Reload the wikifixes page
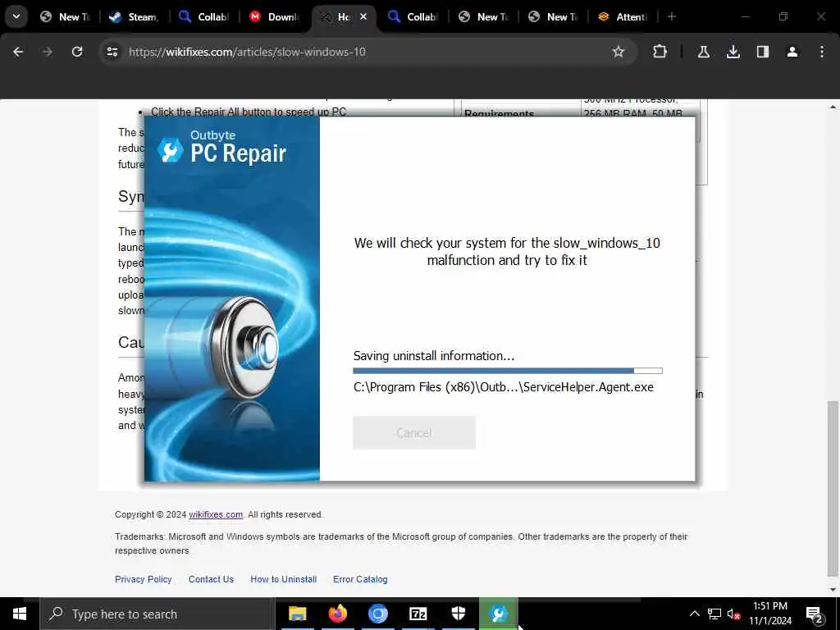840x630 pixels. tap(77, 52)
